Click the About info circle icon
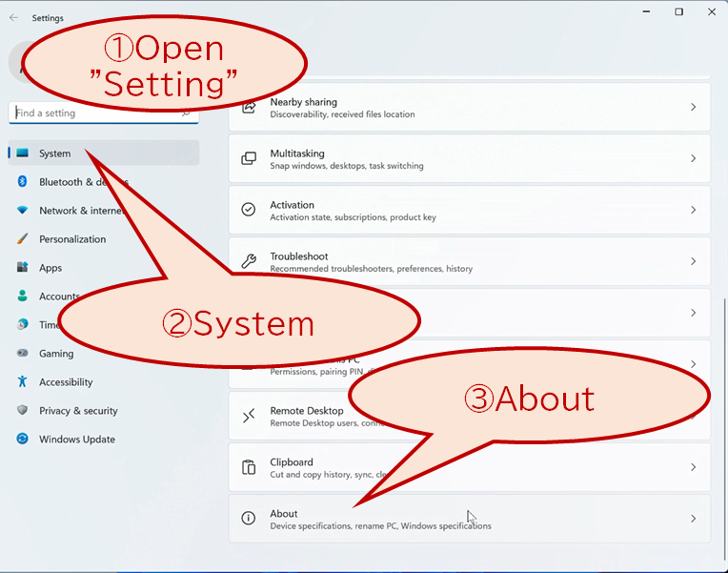The width and height of the screenshot is (728, 573). coord(249,518)
